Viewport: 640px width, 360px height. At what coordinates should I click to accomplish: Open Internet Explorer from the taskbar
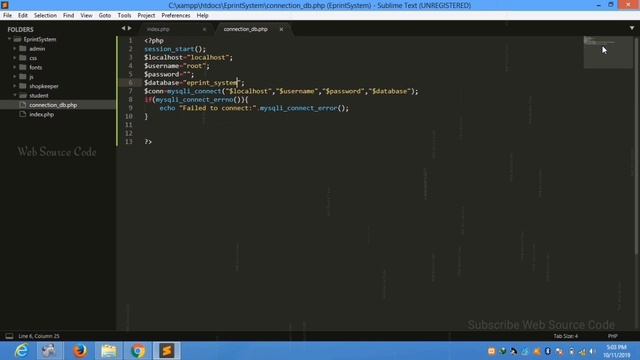tap(21, 351)
